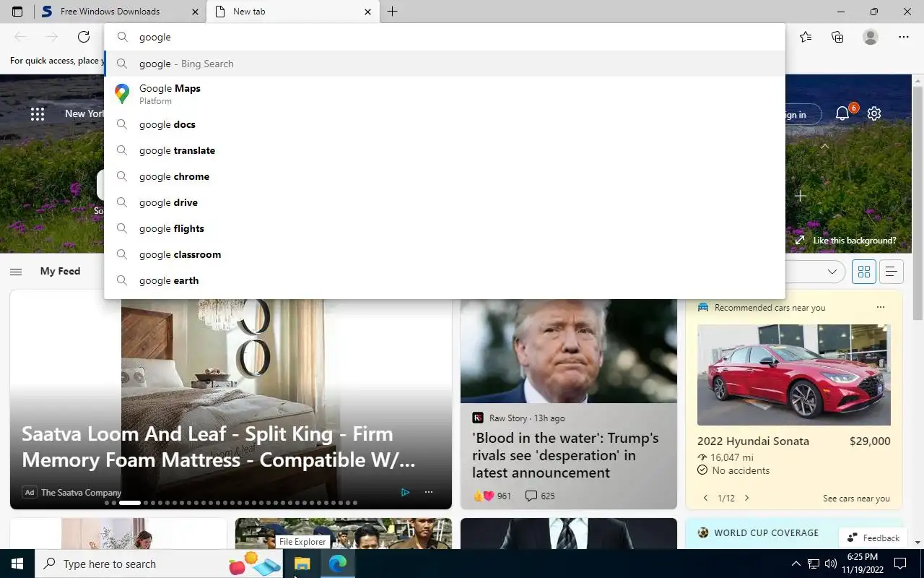Open Settings and more ellipsis menu
The width and height of the screenshot is (924, 578).
904,37
